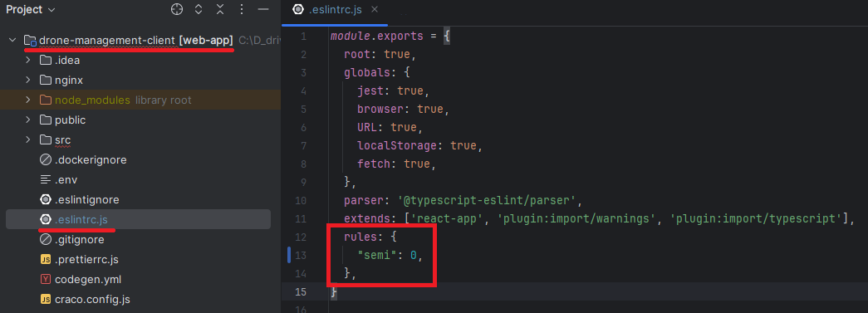This screenshot has width=868, height=313.
Task: Click the JS icon beside craco.config.js
Action: (46, 299)
